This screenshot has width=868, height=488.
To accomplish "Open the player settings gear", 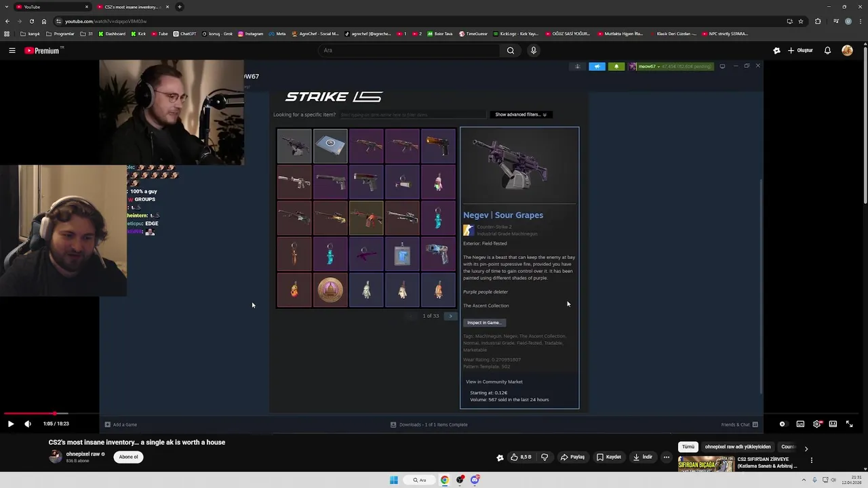I will point(816,424).
